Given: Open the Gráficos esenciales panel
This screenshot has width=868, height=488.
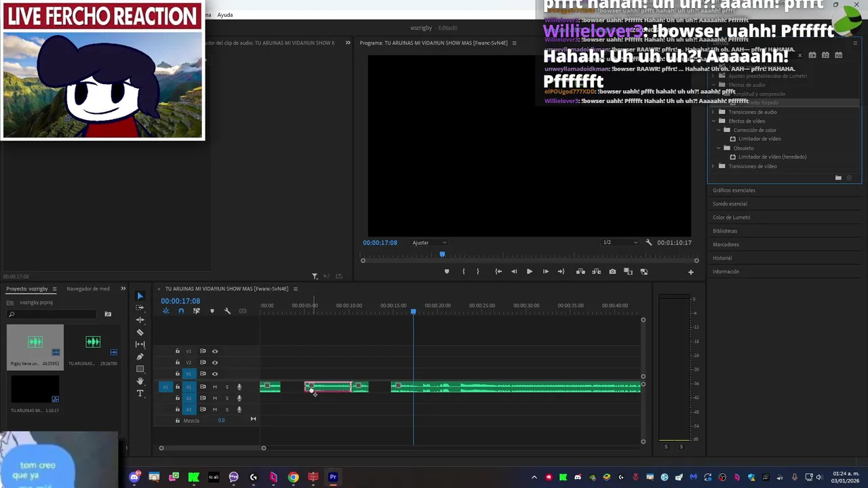Looking at the screenshot, I should pyautogui.click(x=734, y=190).
